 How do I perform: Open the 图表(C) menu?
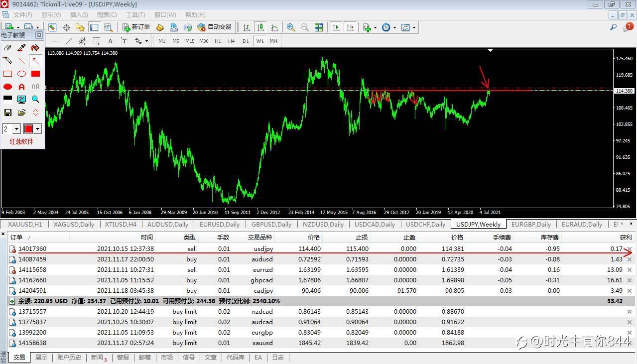click(x=107, y=15)
